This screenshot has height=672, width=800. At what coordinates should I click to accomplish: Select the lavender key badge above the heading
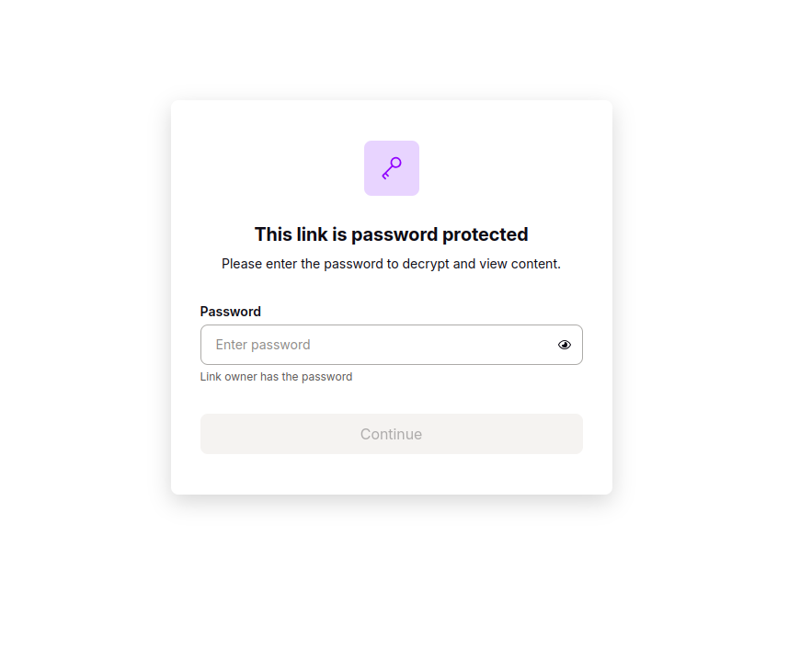tap(392, 168)
